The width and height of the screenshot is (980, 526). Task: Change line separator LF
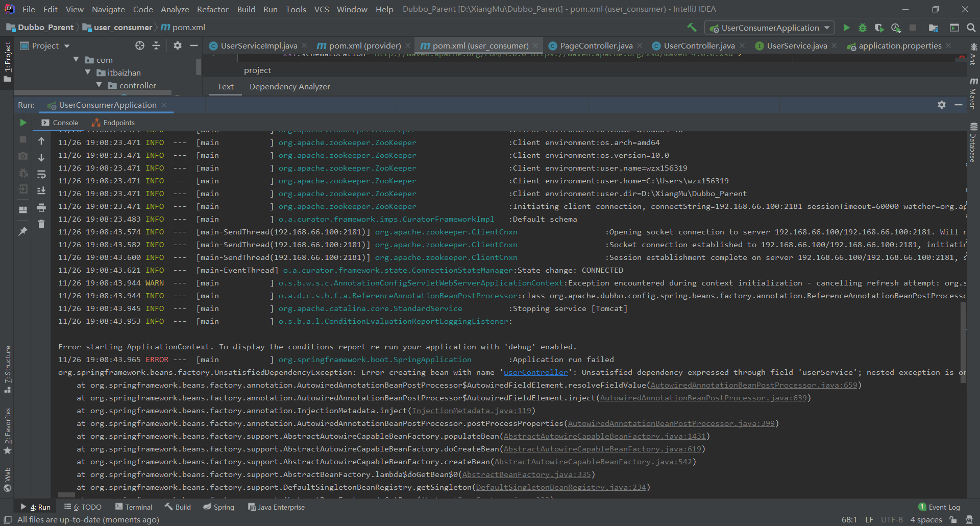click(869, 519)
